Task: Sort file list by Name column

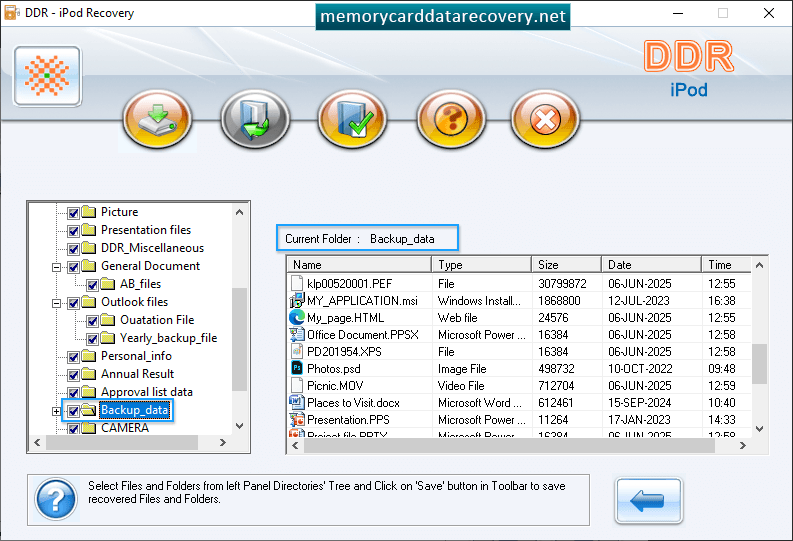Action: pos(359,265)
